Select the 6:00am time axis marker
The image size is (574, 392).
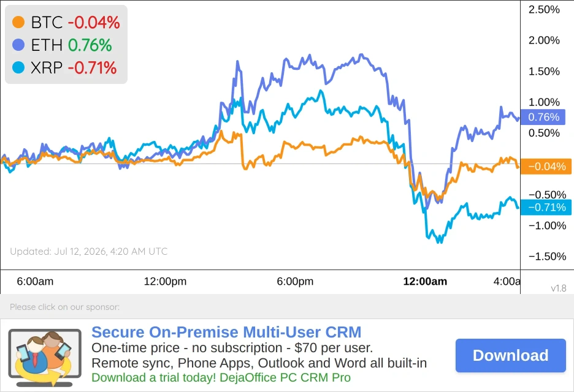pyautogui.click(x=35, y=281)
